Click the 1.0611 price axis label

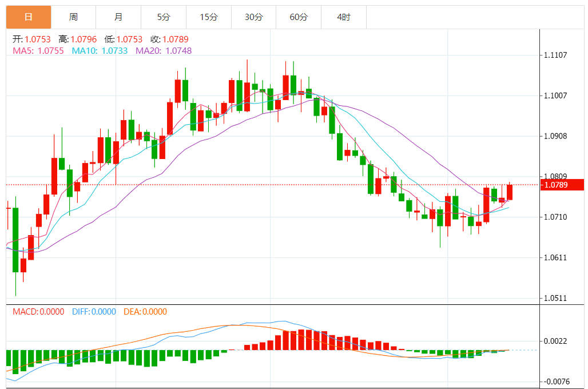[555, 257]
